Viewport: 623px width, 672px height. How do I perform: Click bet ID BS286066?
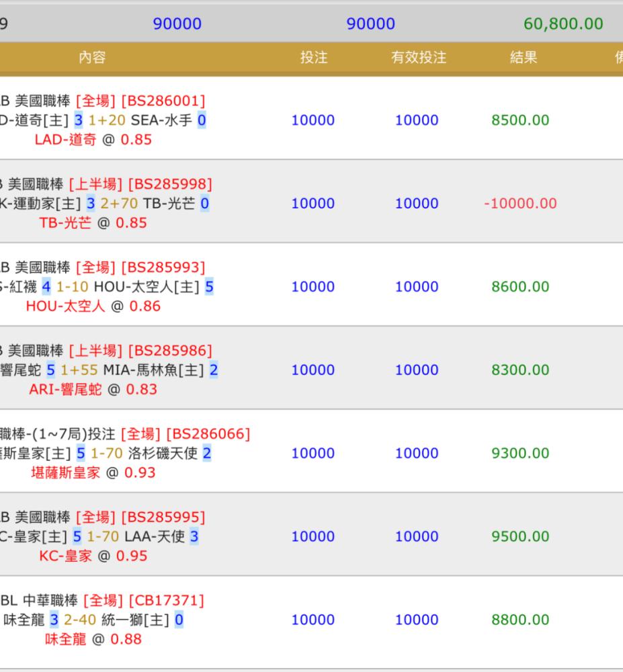click(x=208, y=434)
